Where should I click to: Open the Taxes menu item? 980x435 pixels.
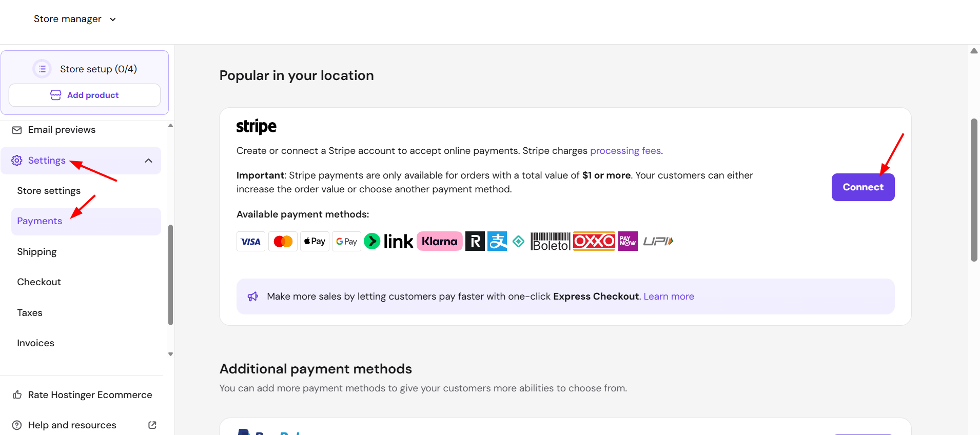point(30,313)
